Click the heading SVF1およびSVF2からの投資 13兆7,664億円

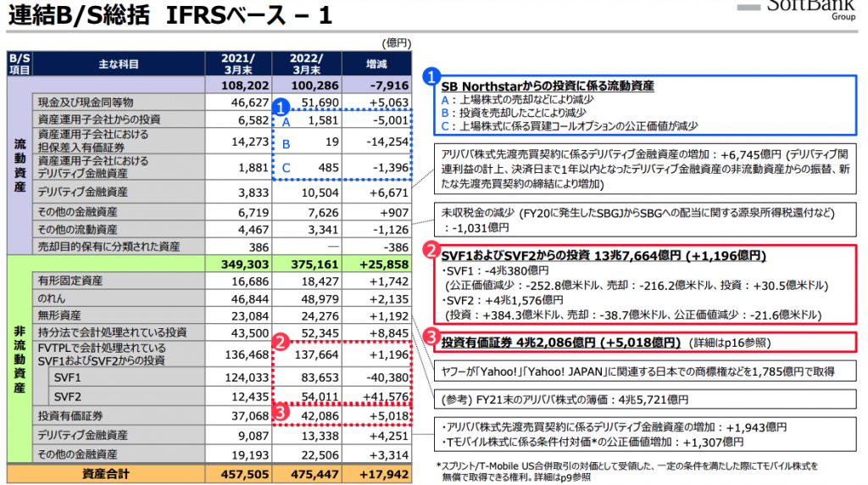604,256
